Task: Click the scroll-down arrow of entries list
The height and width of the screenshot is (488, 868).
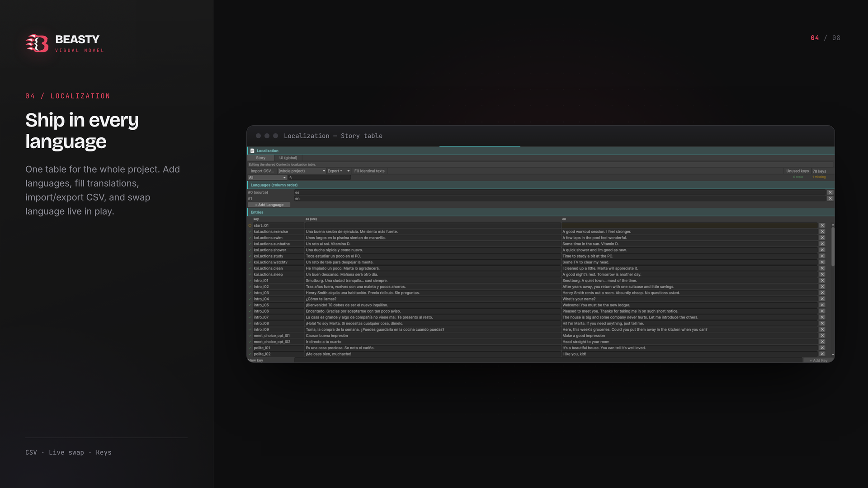Action: coord(833,355)
